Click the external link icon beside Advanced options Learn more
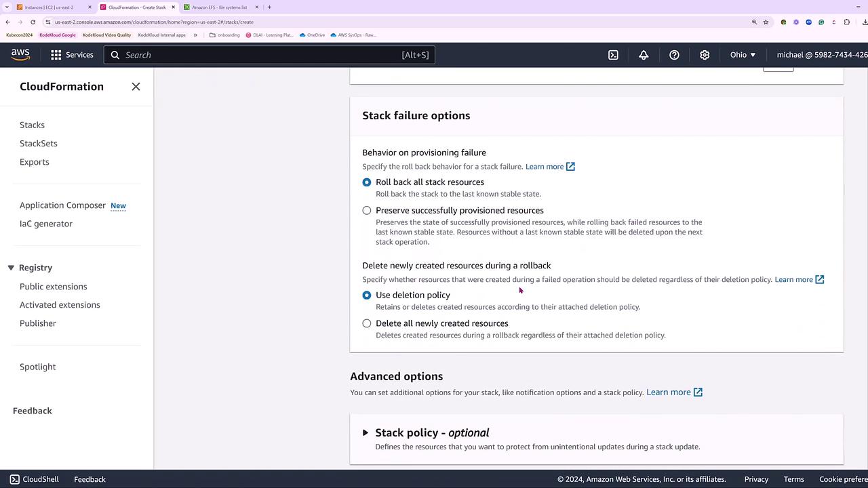 (x=698, y=392)
